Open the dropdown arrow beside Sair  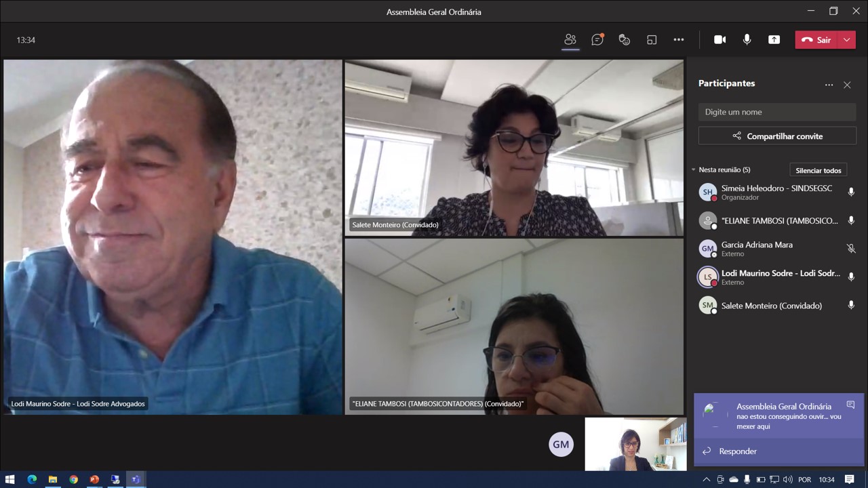pyautogui.click(x=847, y=40)
